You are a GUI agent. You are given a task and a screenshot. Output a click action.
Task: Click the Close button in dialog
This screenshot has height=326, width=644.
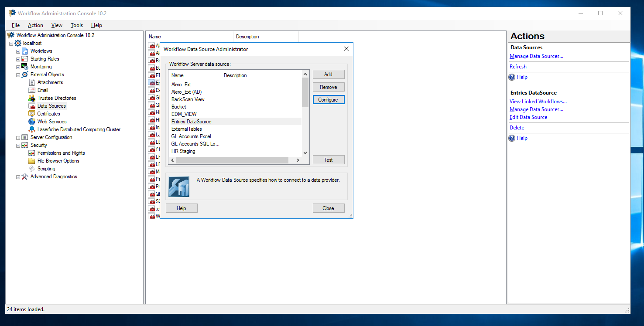pyautogui.click(x=329, y=208)
